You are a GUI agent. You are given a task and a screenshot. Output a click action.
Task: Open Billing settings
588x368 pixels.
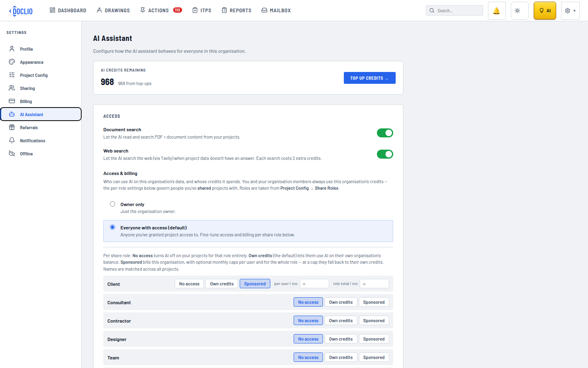(x=41, y=101)
